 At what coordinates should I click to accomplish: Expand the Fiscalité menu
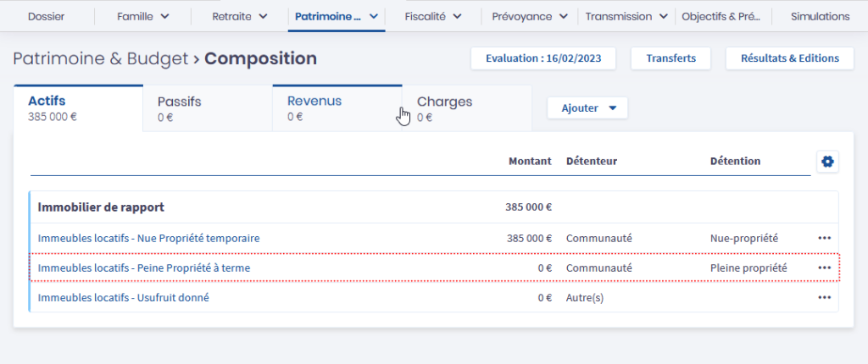432,16
